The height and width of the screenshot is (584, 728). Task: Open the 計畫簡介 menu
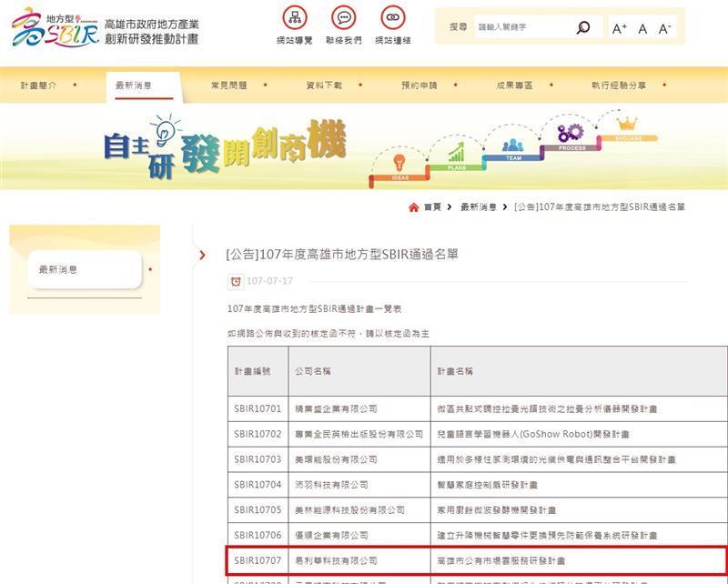tap(38, 86)
